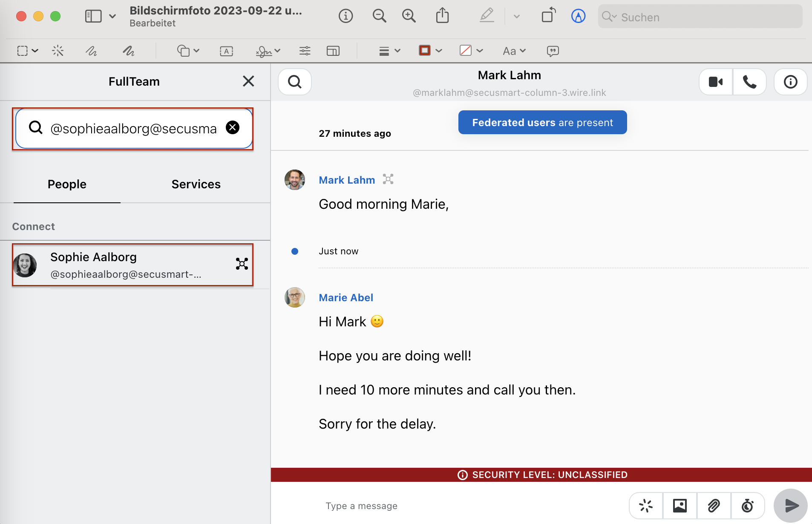Image resolution: width=812 pixels, height=524 pixels.
Task: Open the Preview sidebar view menu
Action: [x=93, y=16]
